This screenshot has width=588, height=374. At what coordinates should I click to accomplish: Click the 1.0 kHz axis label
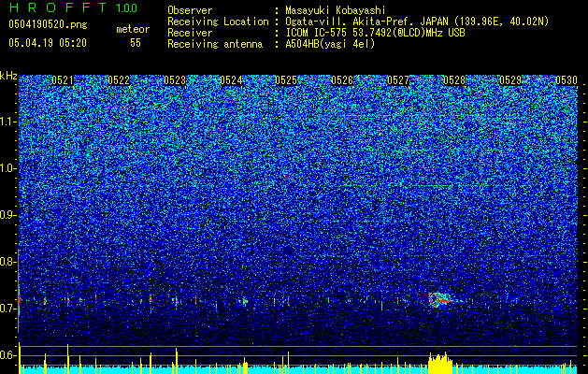[x=8, y=168]
